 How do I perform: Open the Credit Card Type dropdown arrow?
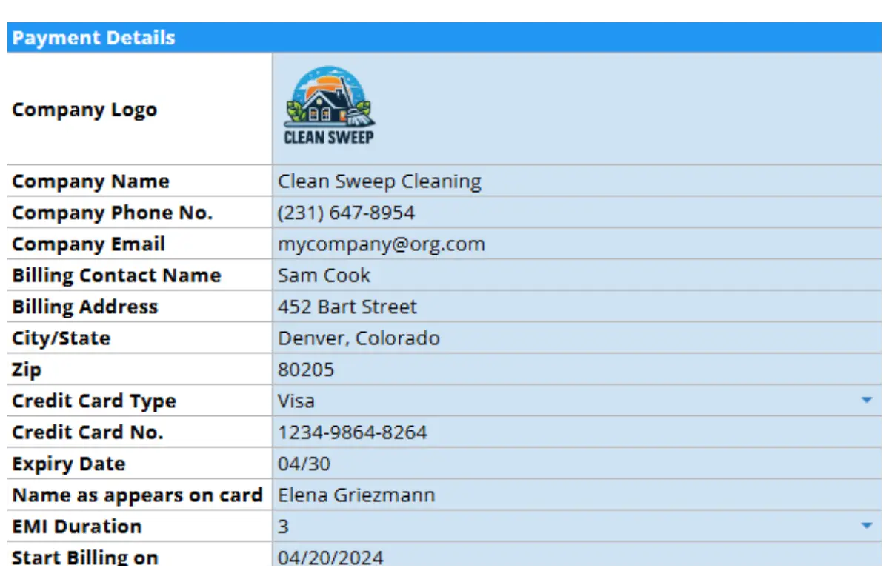866,401
